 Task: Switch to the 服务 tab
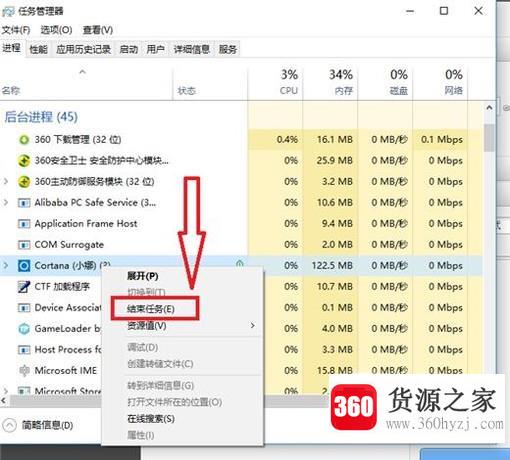pos(228,50)
